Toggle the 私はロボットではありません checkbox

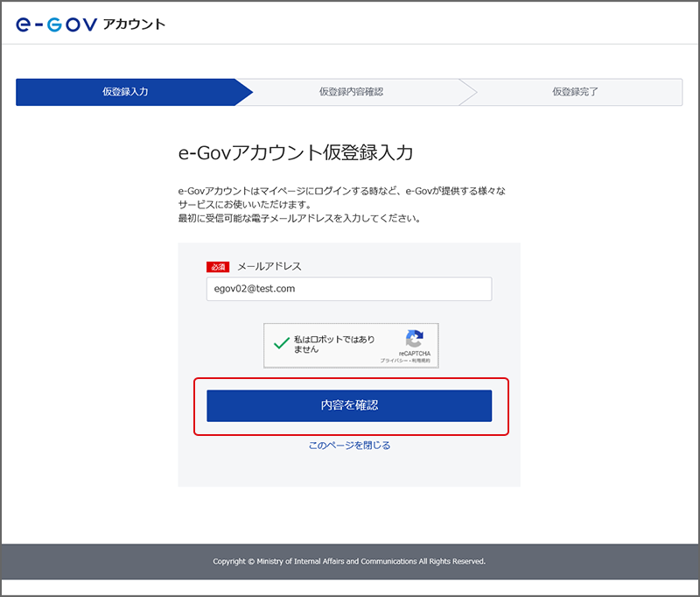(282, 343)
